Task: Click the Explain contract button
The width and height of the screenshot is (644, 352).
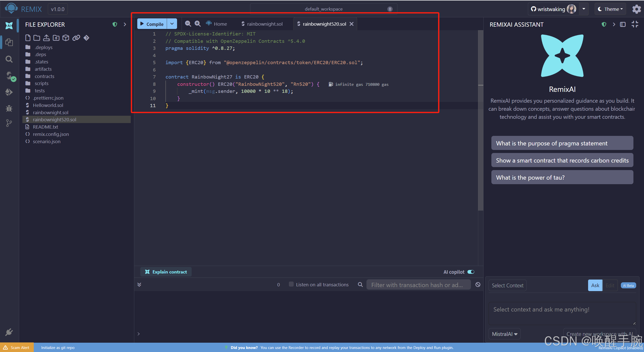Action: [x=166, y=272]
